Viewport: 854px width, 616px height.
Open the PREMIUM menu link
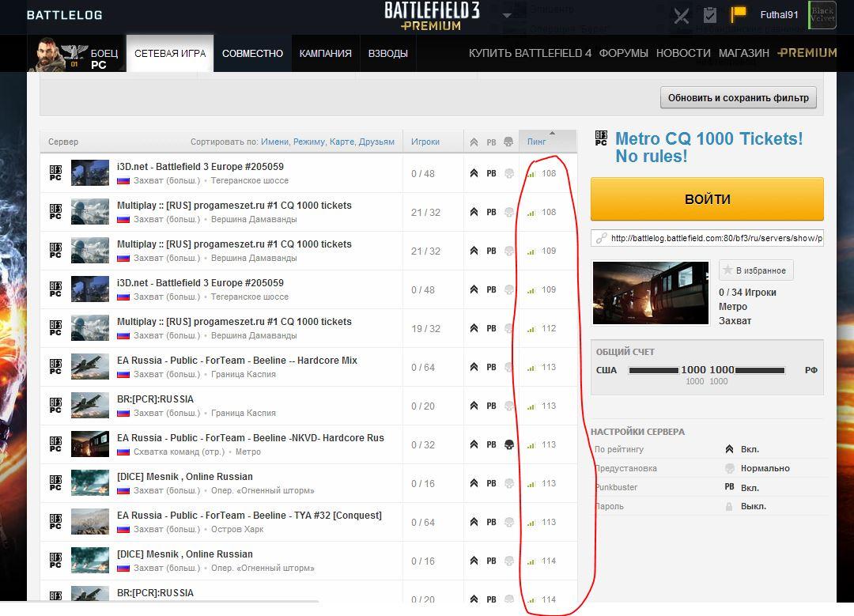(807, 53)
